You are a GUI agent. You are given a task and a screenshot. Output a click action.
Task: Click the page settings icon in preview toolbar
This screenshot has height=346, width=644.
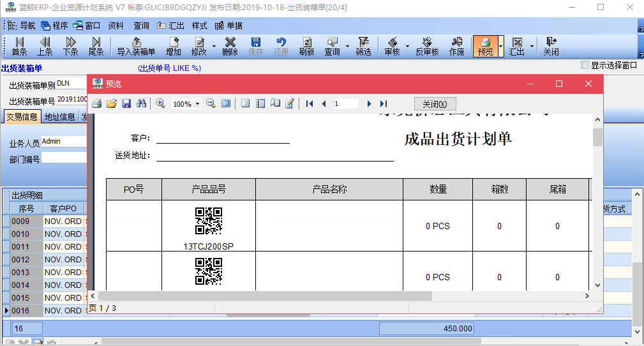click(x=275, y=103)
